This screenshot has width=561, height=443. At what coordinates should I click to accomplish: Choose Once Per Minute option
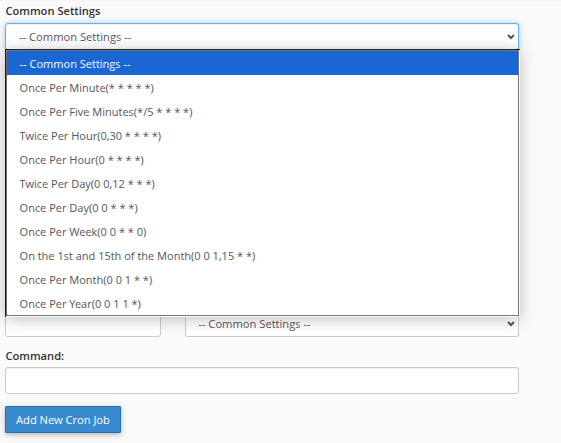tap(262, 88)
